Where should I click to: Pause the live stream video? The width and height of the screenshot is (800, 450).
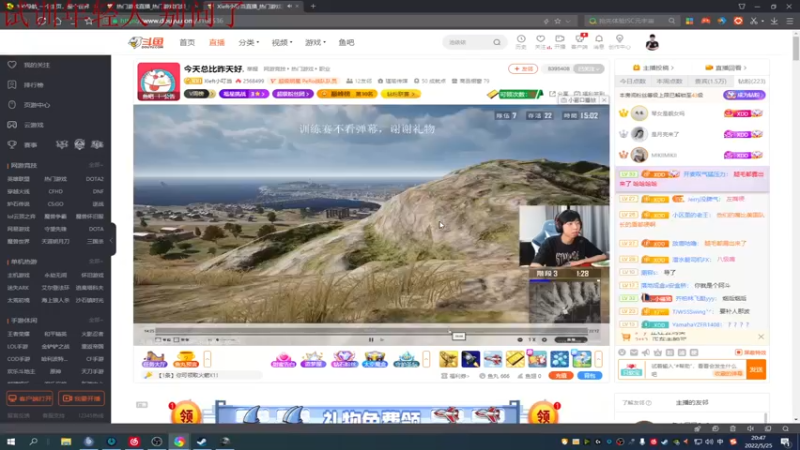pos(371,340)
